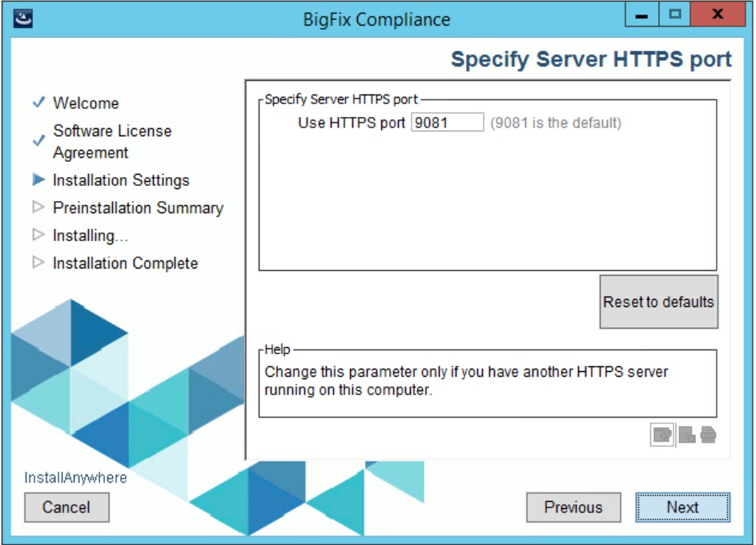Screen dimensions: 756x545
Task: Click the Installing... step arrow
Action: click(x=38, y=235)
